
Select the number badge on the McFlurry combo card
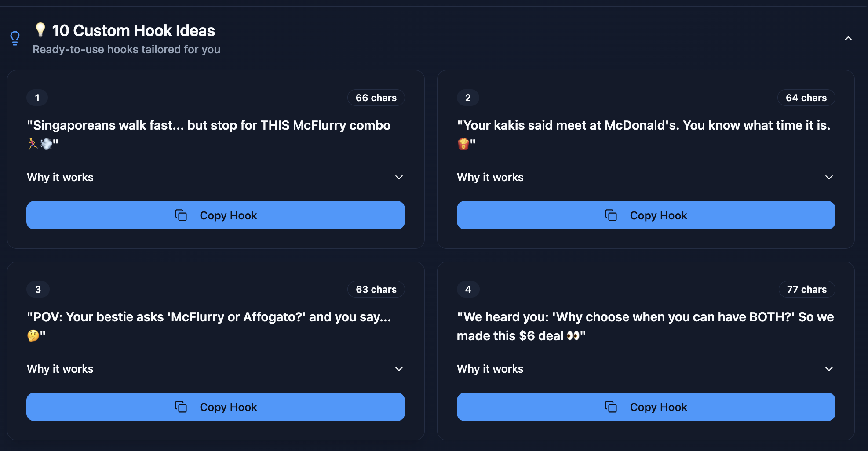click(37, 98)
